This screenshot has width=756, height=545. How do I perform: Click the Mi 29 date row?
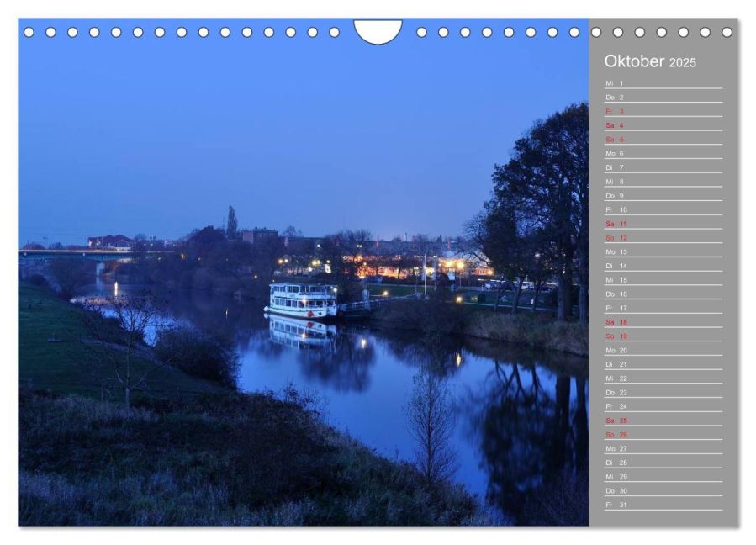tap(662, 477)
